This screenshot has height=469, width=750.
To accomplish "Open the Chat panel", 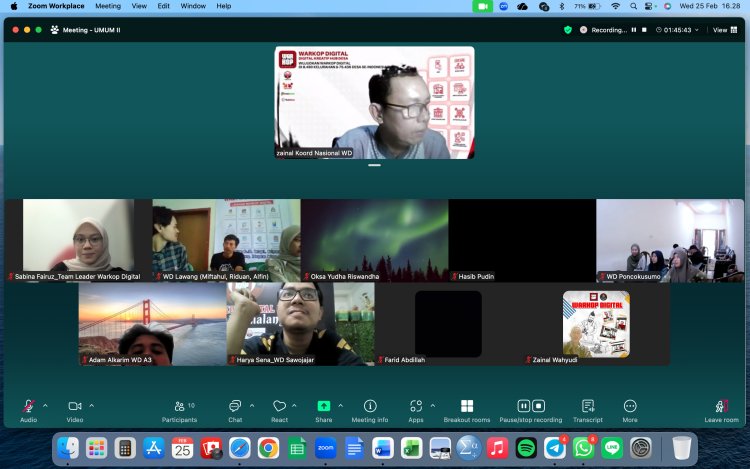I will (x=235, y=407).
